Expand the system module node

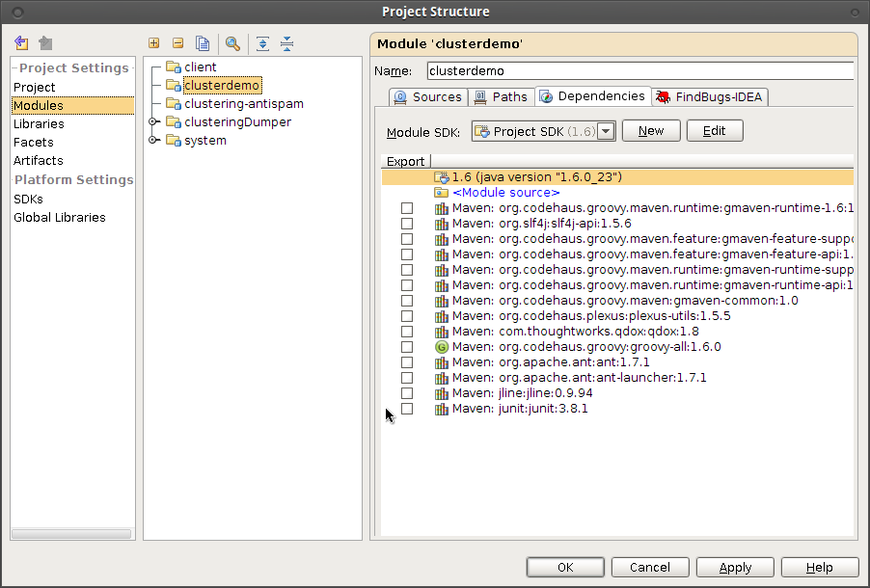click(153, 141)
